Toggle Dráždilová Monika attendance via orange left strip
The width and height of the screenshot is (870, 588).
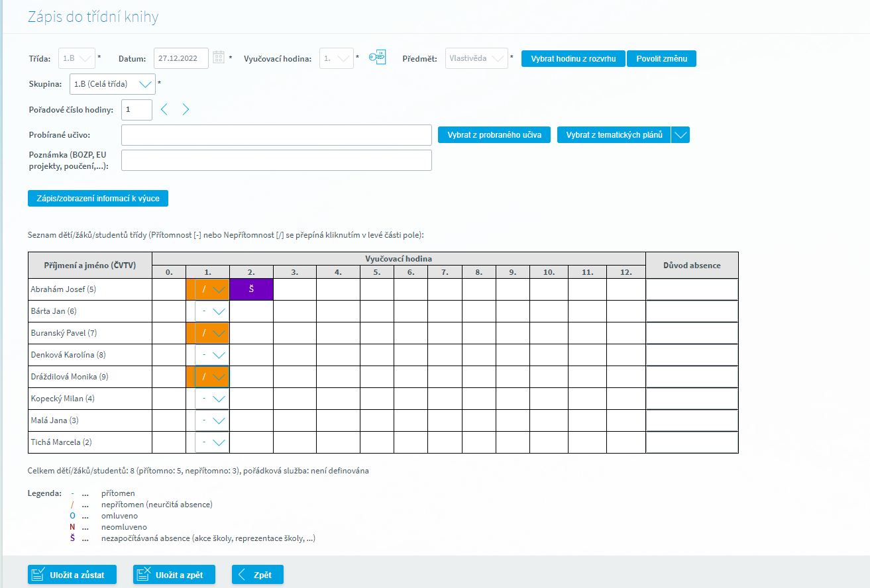point(191,377)
